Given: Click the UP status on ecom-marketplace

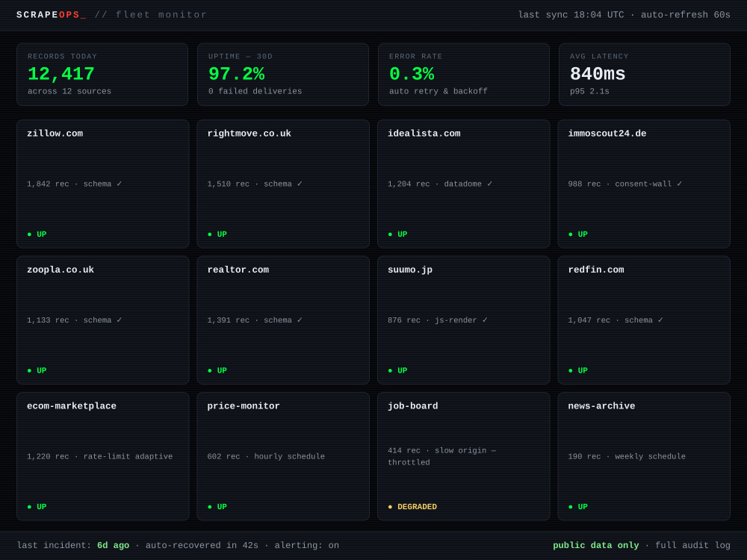Looking at the screenshot, I should 37,507.
